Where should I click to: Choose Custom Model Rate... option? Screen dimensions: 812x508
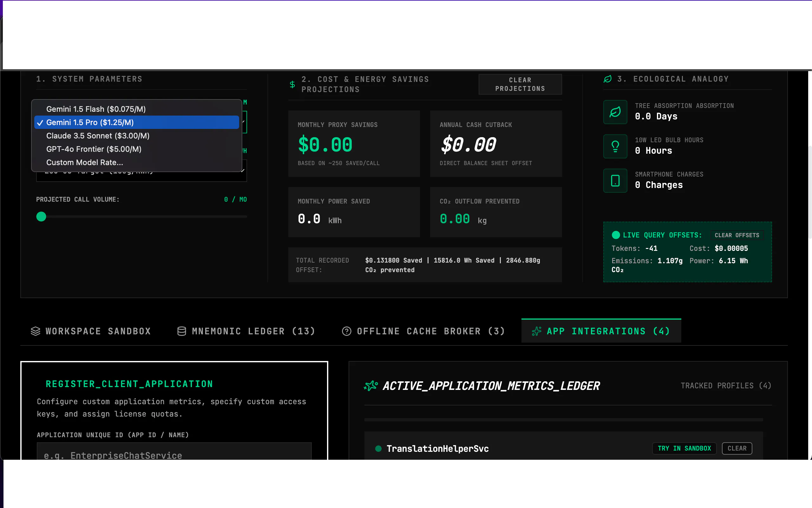point(137,162)
